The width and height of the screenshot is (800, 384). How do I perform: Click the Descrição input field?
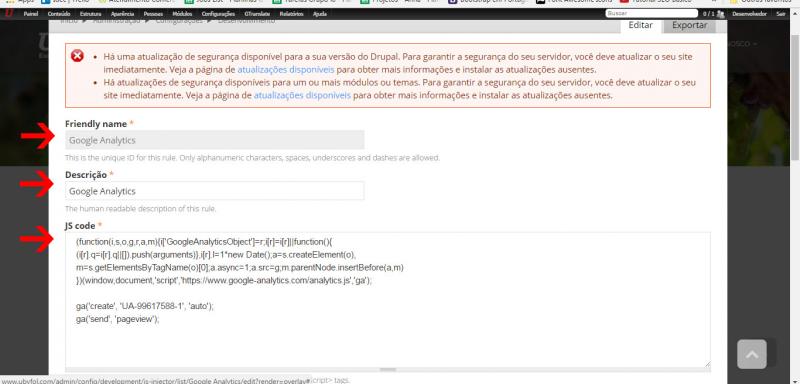(215, 191)
